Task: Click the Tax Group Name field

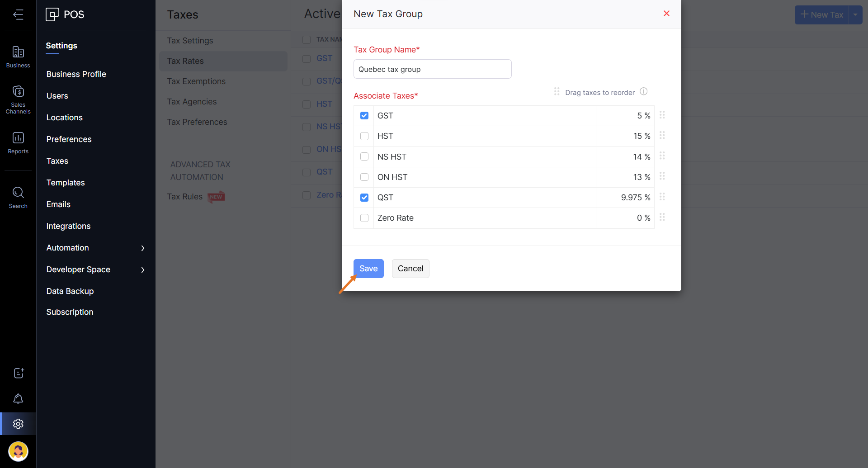Action: 432,69
